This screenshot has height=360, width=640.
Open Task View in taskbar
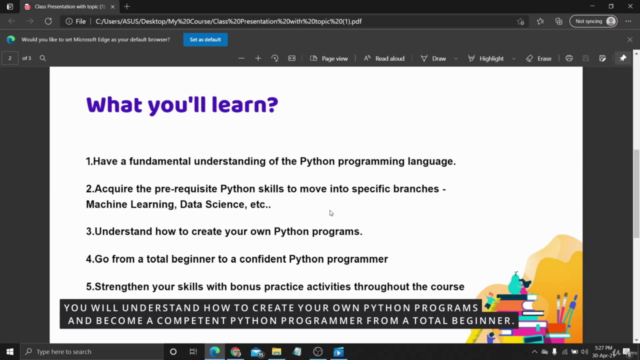193,351
